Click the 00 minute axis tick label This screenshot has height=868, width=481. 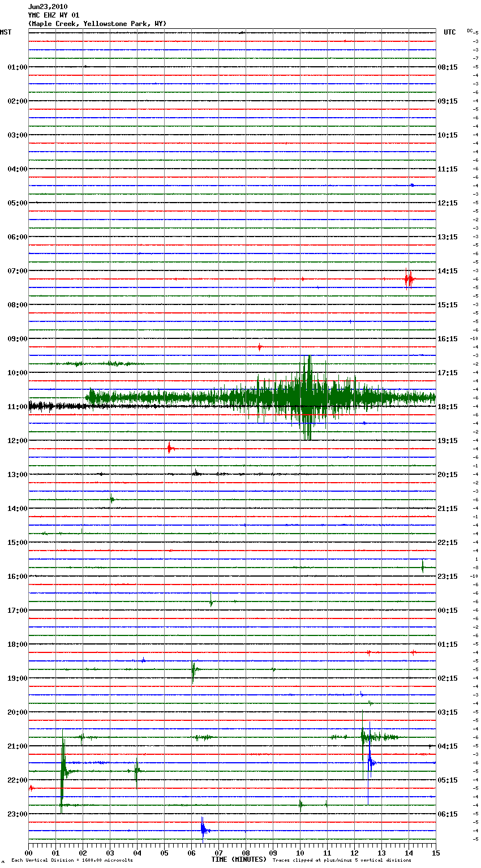click(x=28, y=853)
